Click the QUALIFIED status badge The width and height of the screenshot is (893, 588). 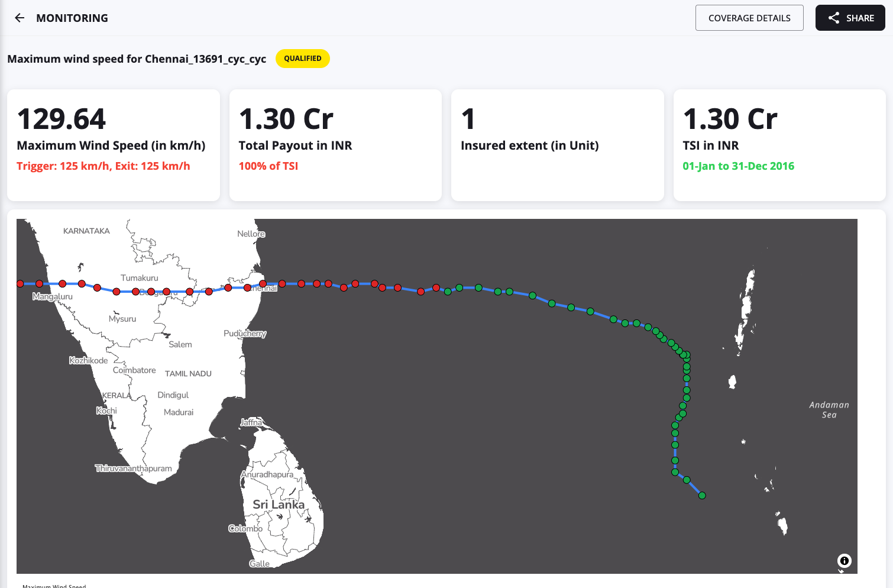pyautogui.click(x=303, y=59)
